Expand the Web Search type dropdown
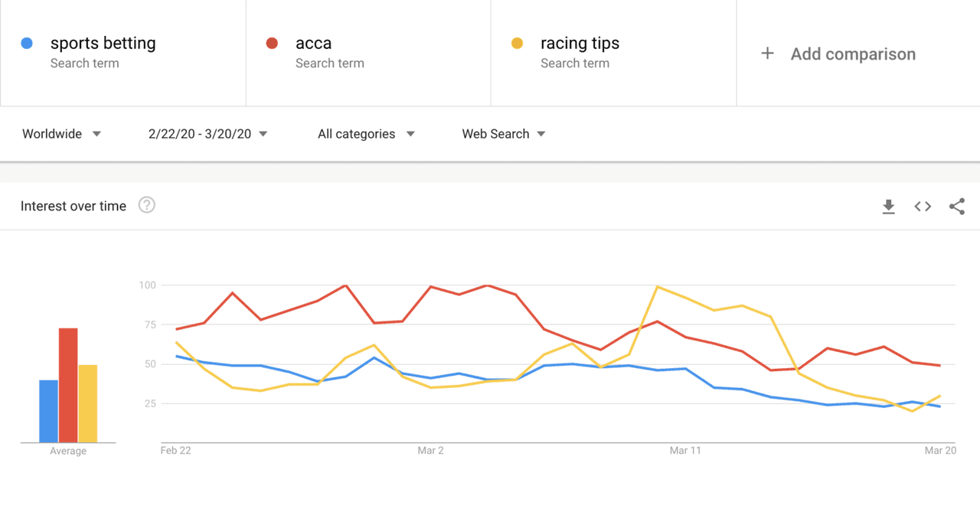This screenshot has width=980, height=515. 504,134
